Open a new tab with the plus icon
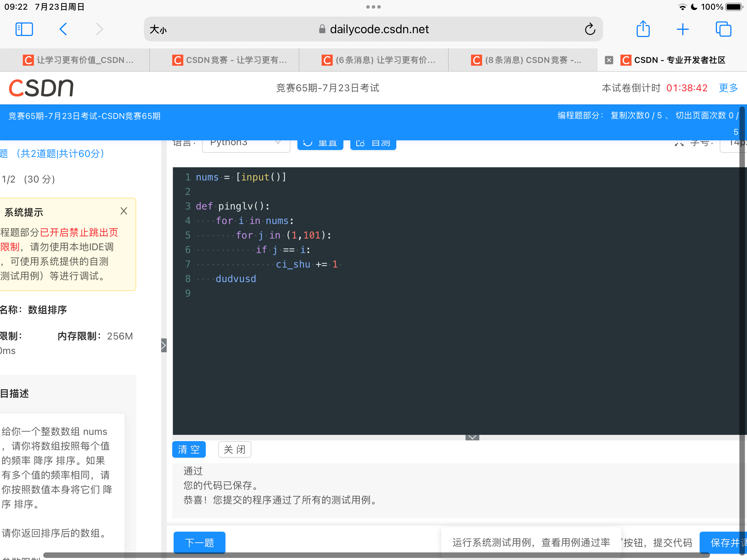 pyautogui.click(x=683, y=29)
